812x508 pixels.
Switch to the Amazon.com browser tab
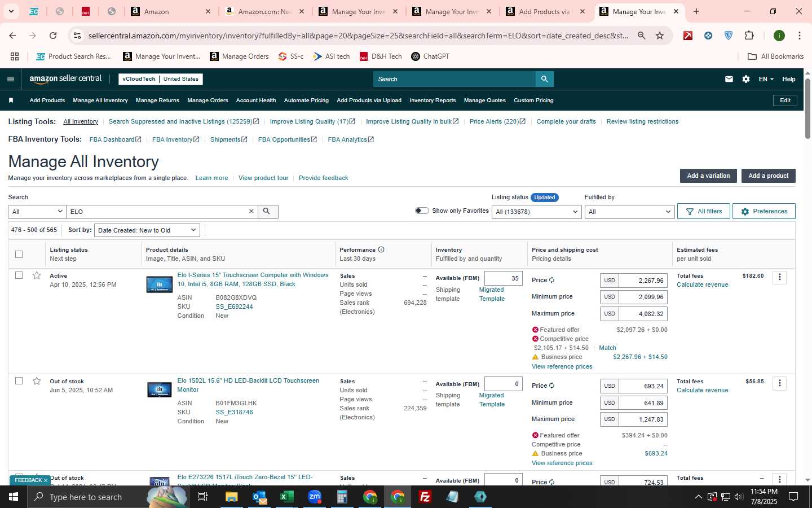pyautogui.click(x=264, y=11)
